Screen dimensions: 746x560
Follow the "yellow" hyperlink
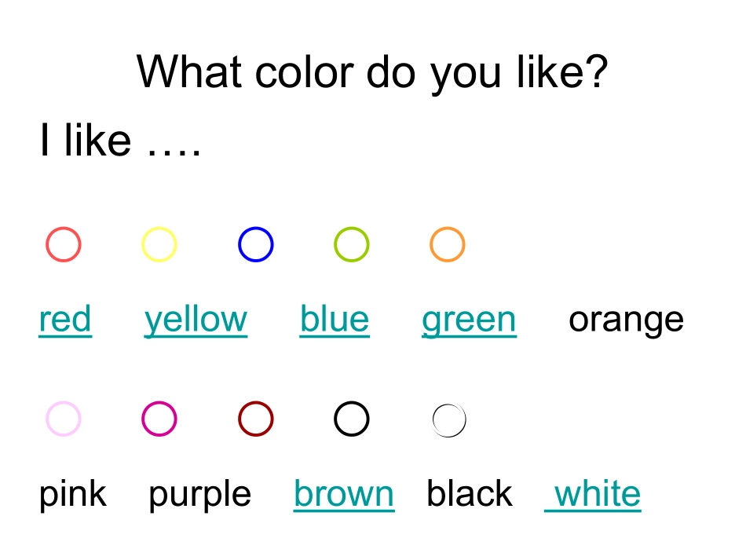tap(196, 320)
